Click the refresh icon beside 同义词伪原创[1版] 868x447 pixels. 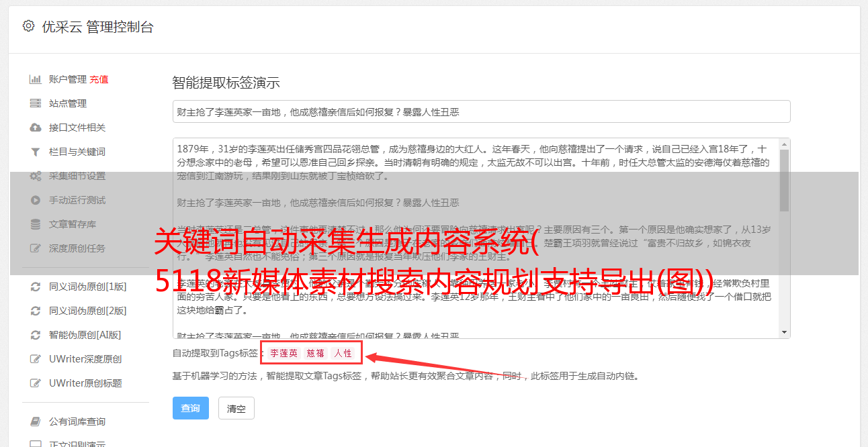click(36, 287)
